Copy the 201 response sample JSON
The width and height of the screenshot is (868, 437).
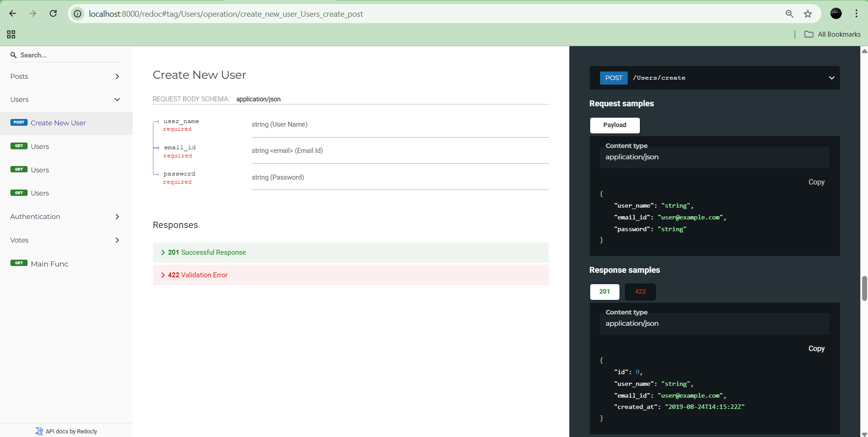point(816,348)
